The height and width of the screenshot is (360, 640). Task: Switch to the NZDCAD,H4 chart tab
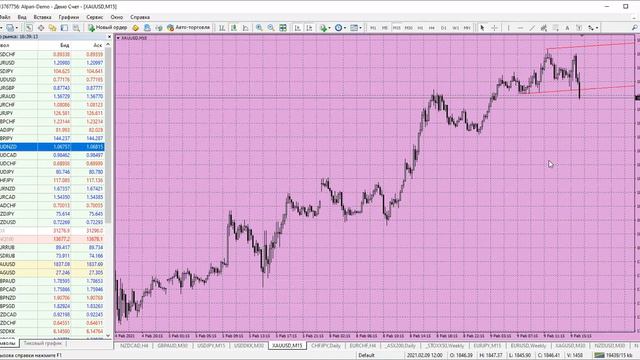tap(134, 346)
